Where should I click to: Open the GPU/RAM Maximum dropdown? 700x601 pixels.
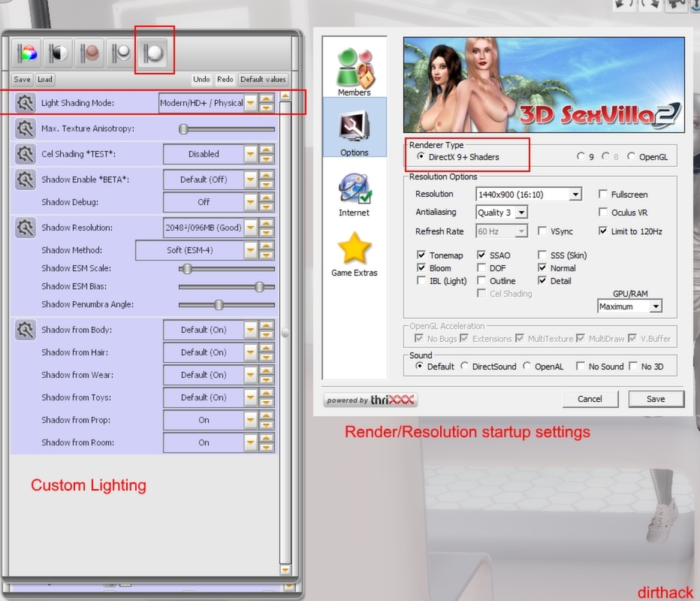coord(630,307)
